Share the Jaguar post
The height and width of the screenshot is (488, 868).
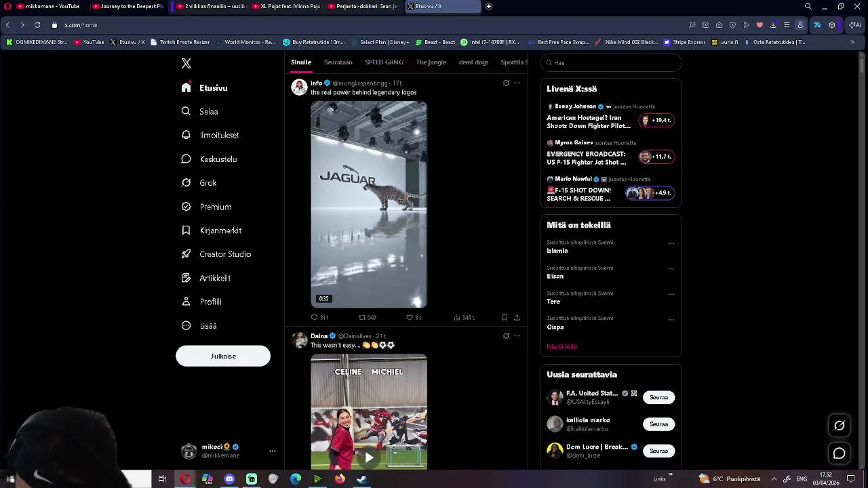pyautogui.click(x=517, y=317)
